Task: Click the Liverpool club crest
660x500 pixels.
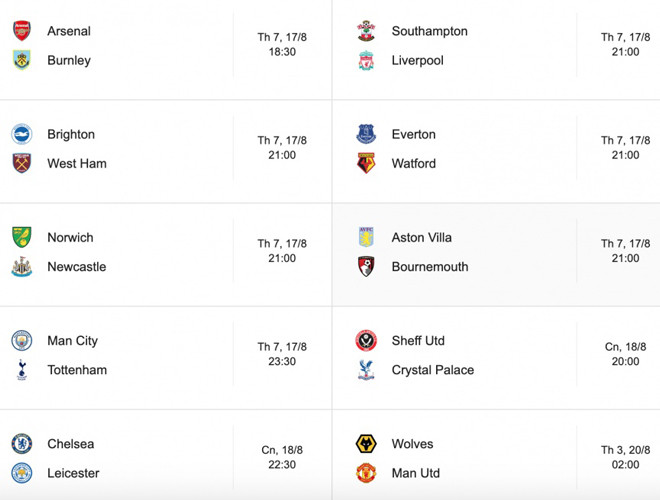Action: [x=367, y=61]
